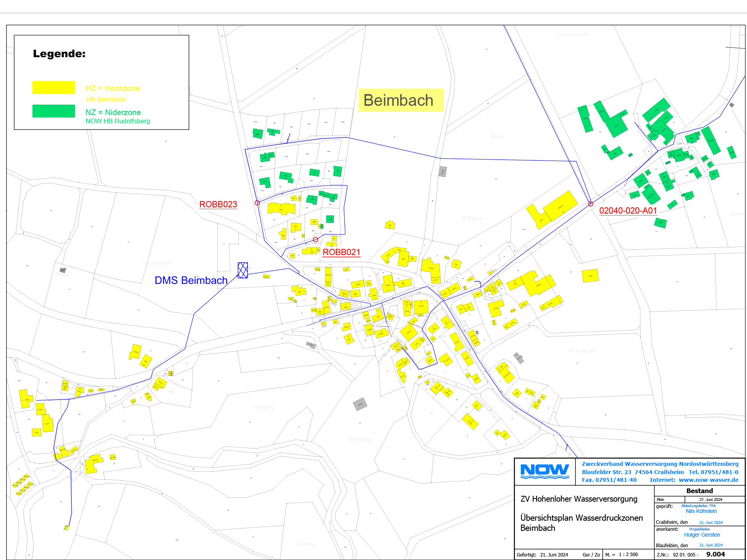The image size is (747, 560).
Task: Click the 02040-020-A01 red label
Action: click(x=628, y=211)
